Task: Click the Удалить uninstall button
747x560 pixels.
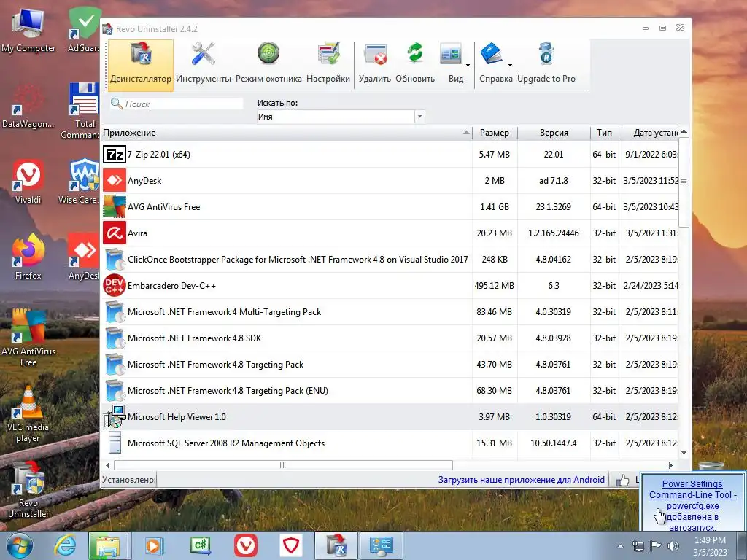Action: coord(375,64)
